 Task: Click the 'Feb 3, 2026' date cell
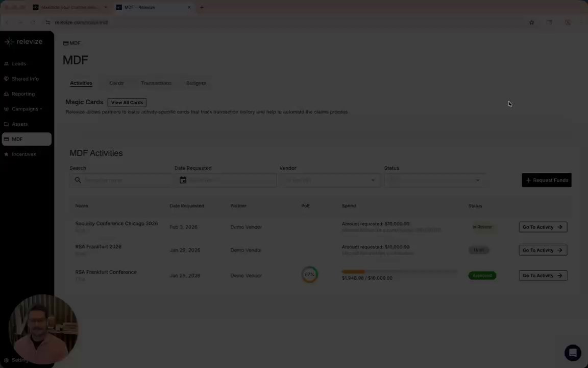pos(183,227)
